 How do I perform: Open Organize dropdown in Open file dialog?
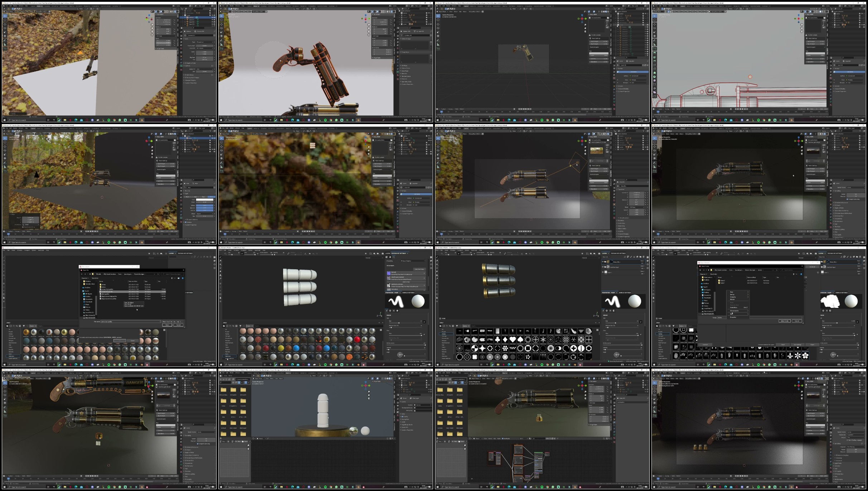click(x=85, y=278)
